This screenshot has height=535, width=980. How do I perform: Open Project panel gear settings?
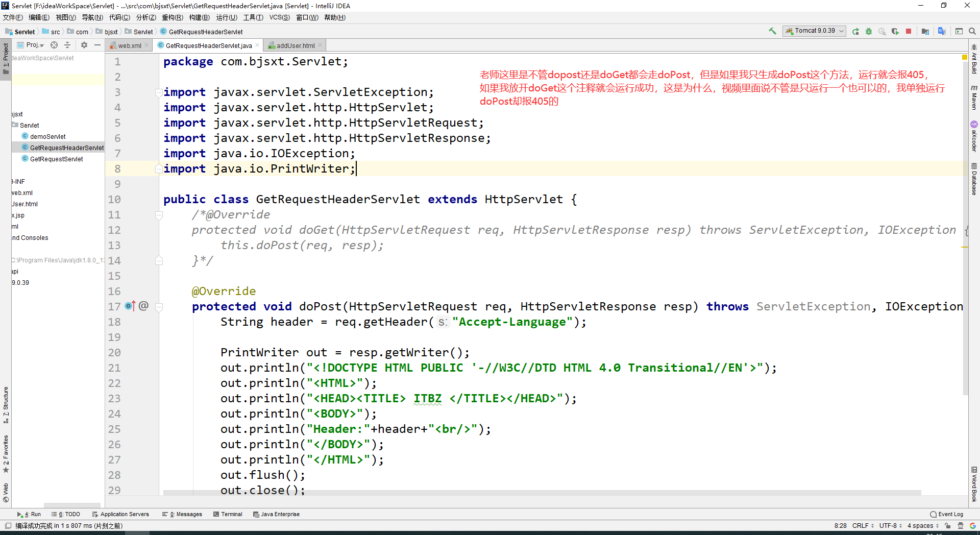84,45
